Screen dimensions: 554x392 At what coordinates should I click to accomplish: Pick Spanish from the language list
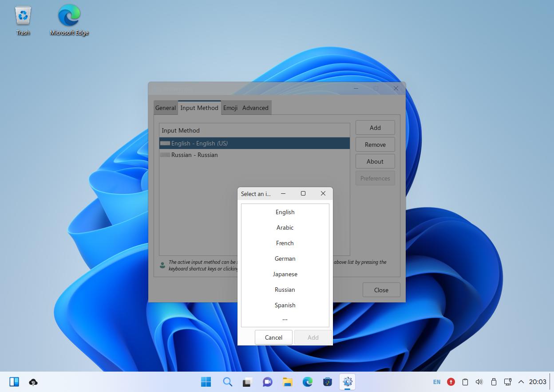285,305
